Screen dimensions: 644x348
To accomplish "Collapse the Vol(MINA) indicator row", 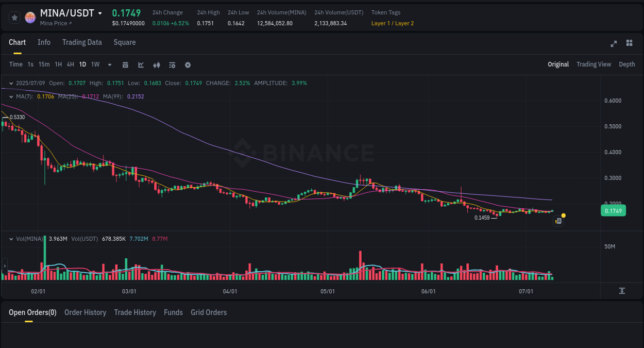I will coord(11,238).
